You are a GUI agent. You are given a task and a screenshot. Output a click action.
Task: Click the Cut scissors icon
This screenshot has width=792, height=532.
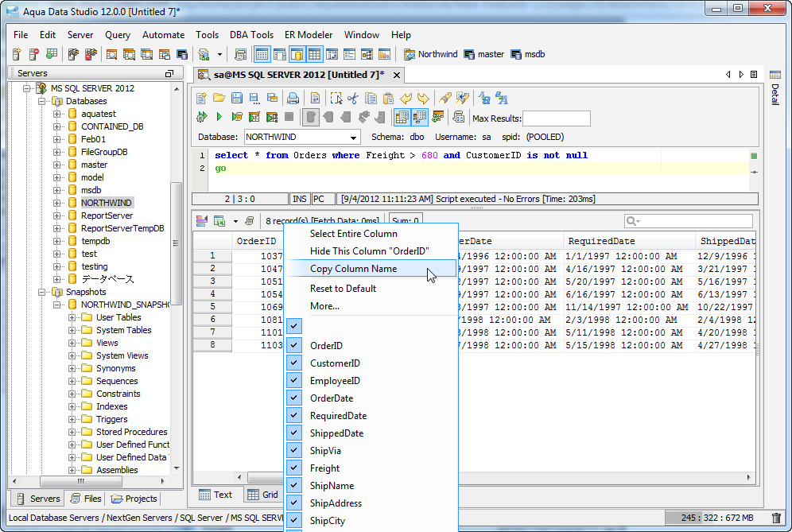tap(353, 99)
